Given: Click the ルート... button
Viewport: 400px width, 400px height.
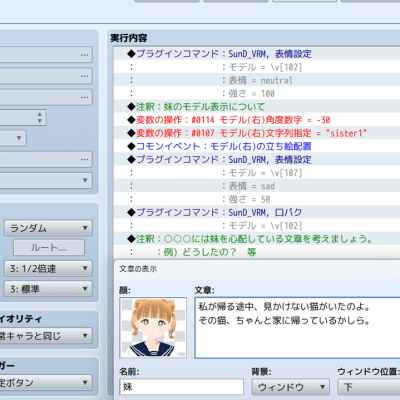Looking at the screenshot, I should tap(49, 248).
